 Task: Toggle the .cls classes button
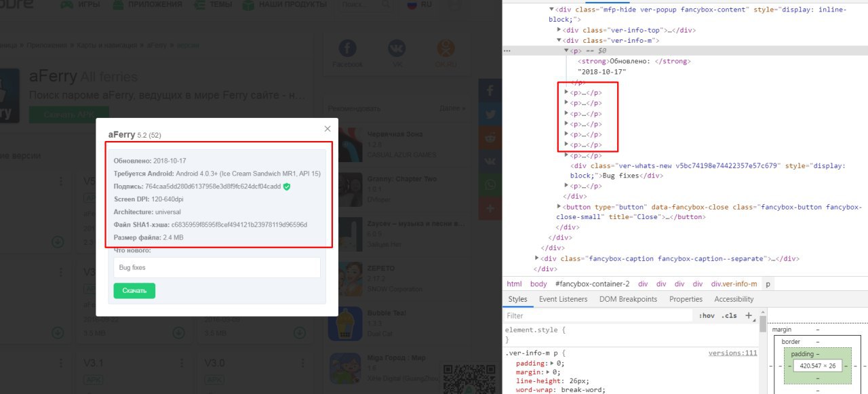[729, 315]
